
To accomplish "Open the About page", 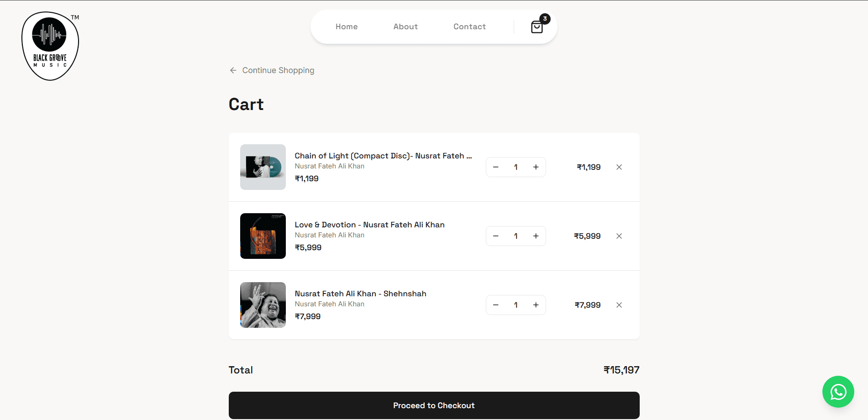I will (x=405, y=27).
